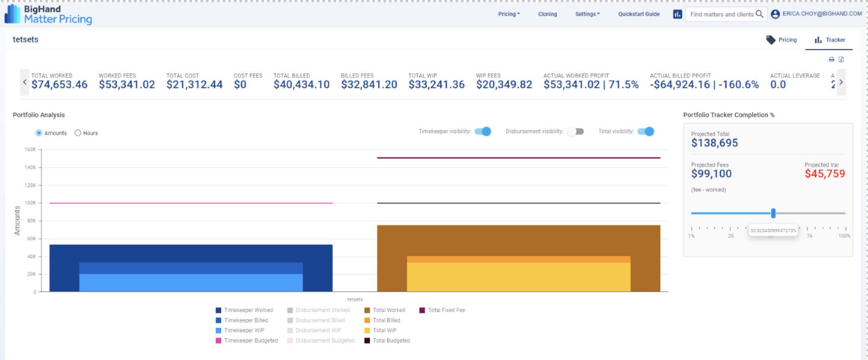Click the BigHand Matter Pricing logo
Screen dimensions: 868x360
pyautogui.click(x=48, y=14)
